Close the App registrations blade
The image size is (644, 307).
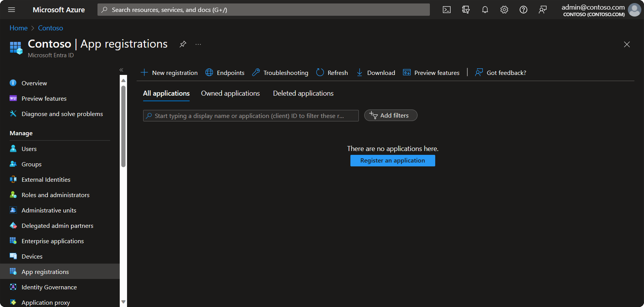click(627, 45)
